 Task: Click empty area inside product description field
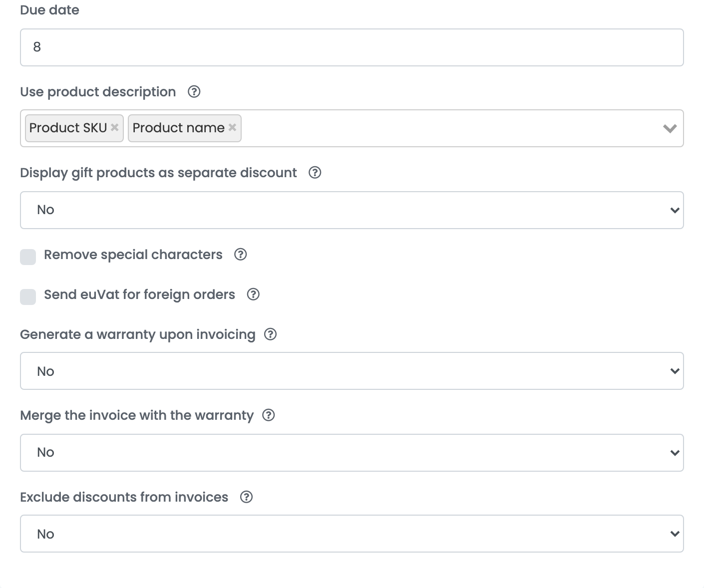coord(449,128)
